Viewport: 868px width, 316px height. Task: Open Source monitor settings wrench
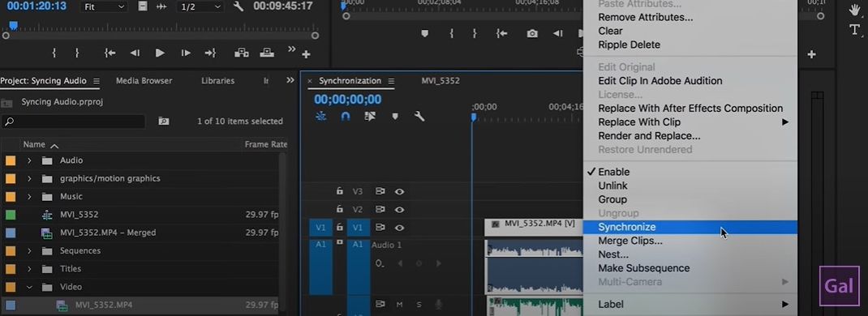pyautogui.click(x=238, y=6)
